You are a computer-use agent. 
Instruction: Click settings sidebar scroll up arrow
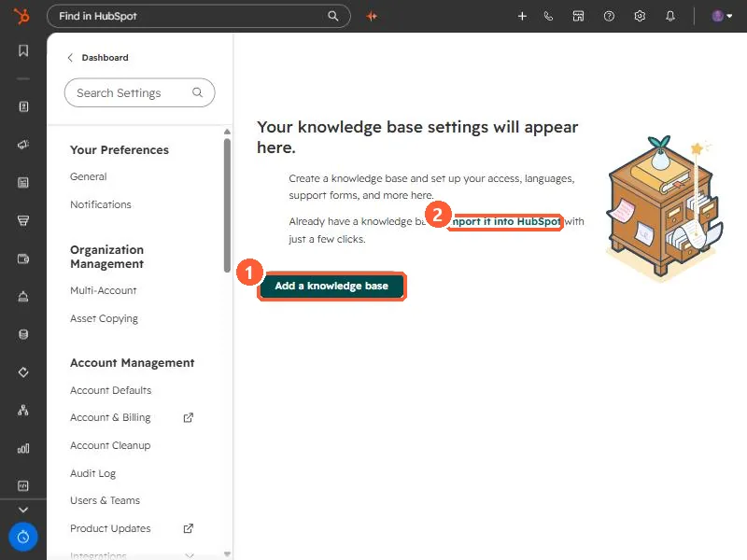pos(227,132)
